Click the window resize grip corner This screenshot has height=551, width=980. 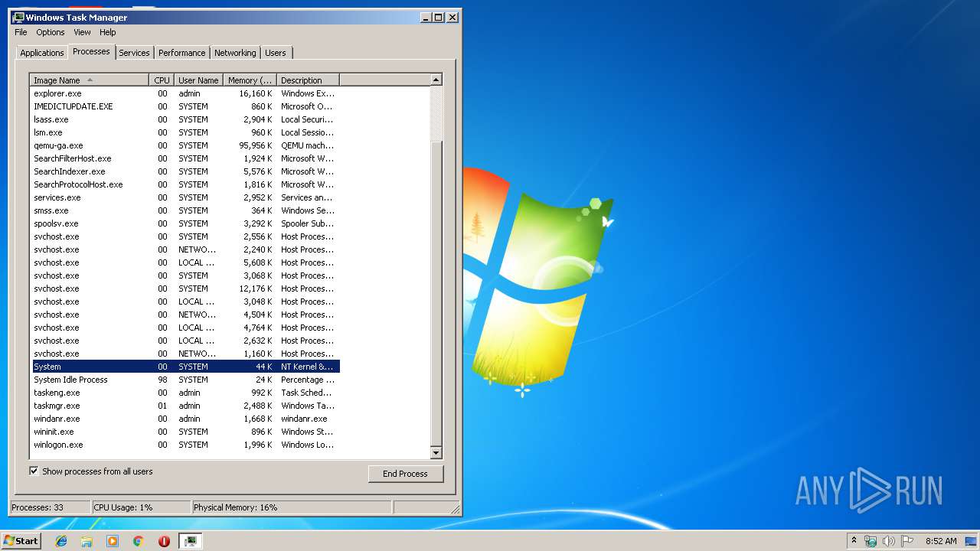tap(454, 508)
